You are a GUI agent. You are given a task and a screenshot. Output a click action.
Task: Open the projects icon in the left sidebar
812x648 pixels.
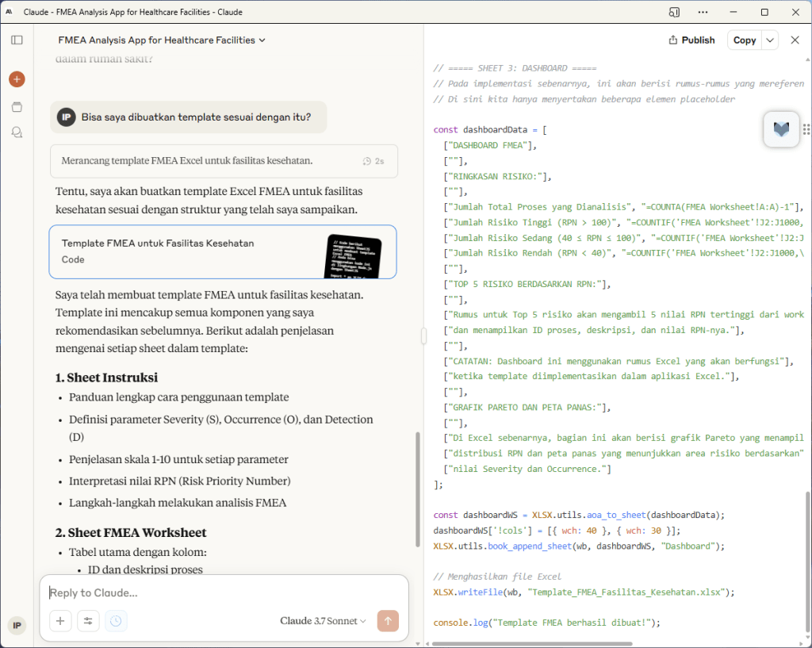(17, 106)
